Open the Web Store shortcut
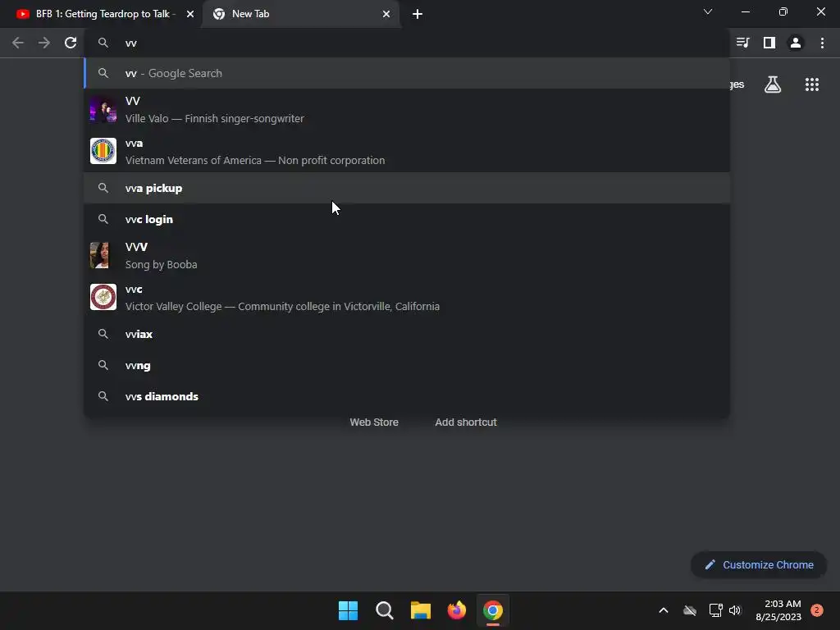Image resolution: width=840 pixels, height=630 pixels. tap(374, 422)
